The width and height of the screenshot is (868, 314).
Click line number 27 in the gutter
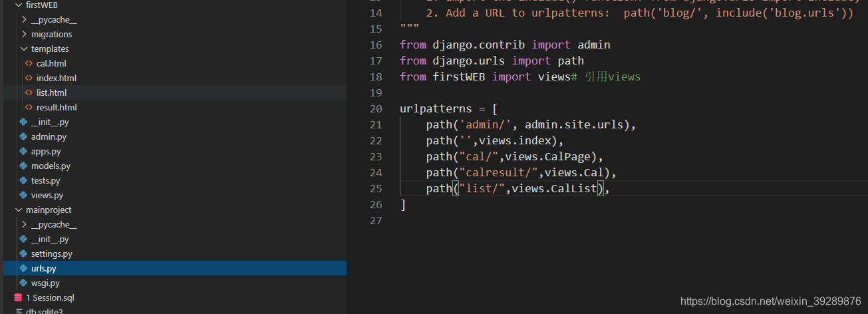click(x=375, y=220)
